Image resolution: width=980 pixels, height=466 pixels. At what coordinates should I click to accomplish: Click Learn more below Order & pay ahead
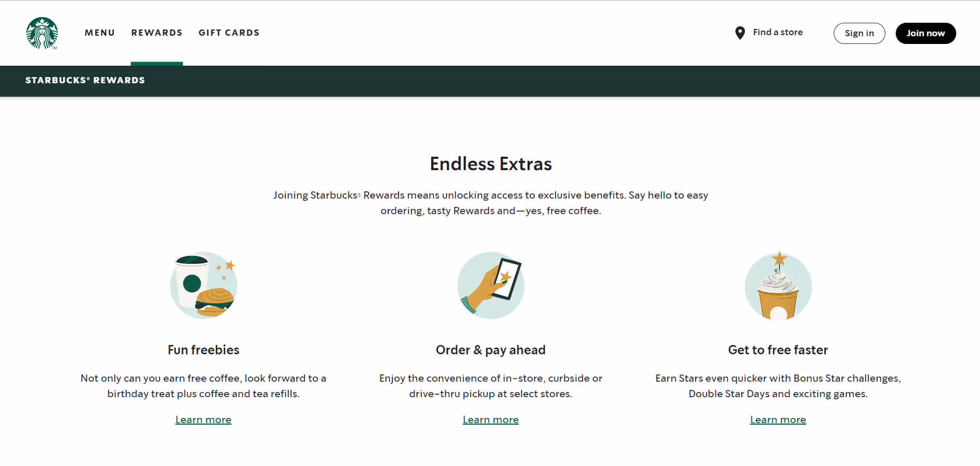pyautogui.click(x=491, y=419)
